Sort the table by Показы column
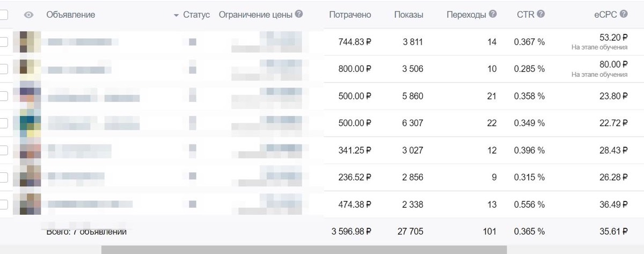Screen dimensions: 644x254 408,15
